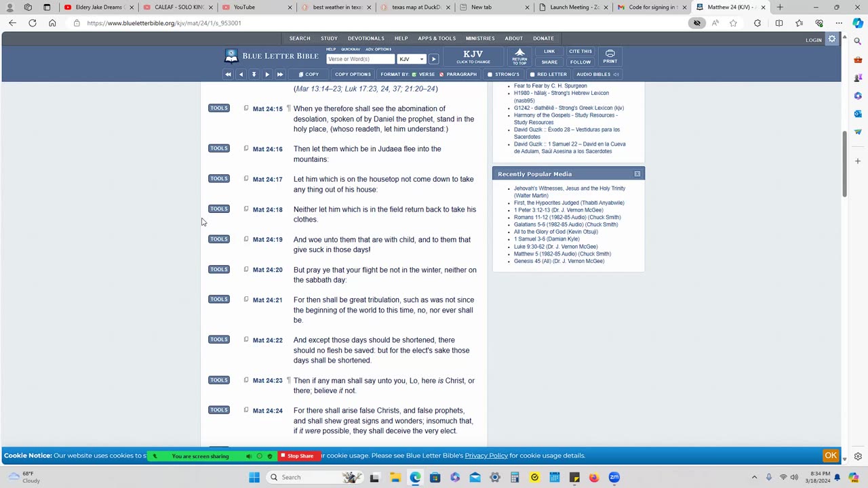Click the Return to Top icon
Screen dimensions: 868x488
(x=519, y=56)
